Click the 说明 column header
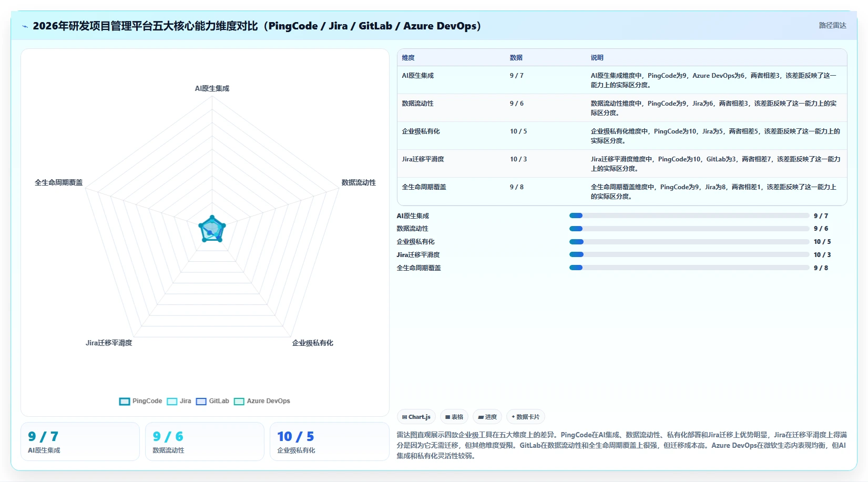The height and width of the screenshot is (482, 868). click(x=597, y=58)
